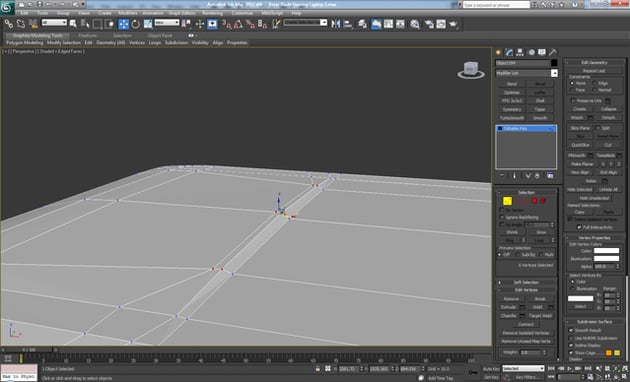Click Configure Modifier Sets icon below stack
The image size is (630, 382).
550,176
